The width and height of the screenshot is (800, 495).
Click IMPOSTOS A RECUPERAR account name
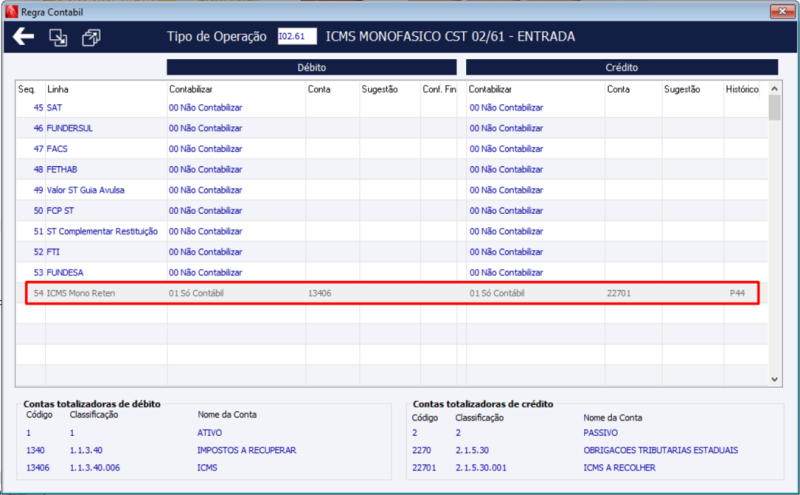click(246, 450)
